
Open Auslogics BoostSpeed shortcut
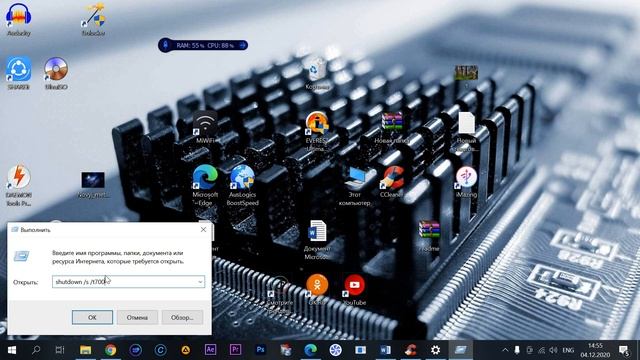(242, 186)
